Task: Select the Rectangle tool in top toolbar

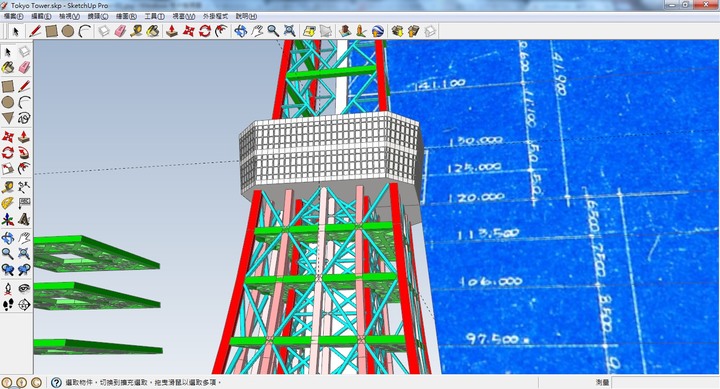Action: [x=51, y=31]
